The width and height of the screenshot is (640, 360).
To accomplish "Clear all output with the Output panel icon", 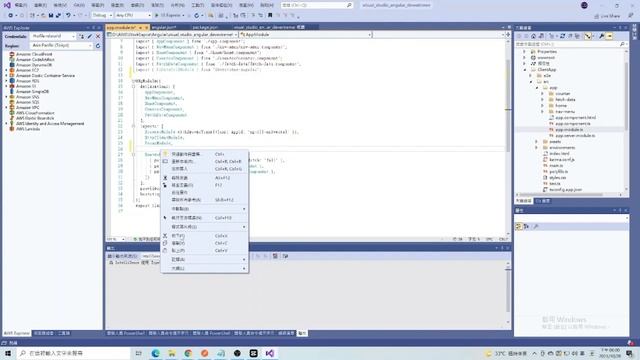I will [x=275, y=256].
